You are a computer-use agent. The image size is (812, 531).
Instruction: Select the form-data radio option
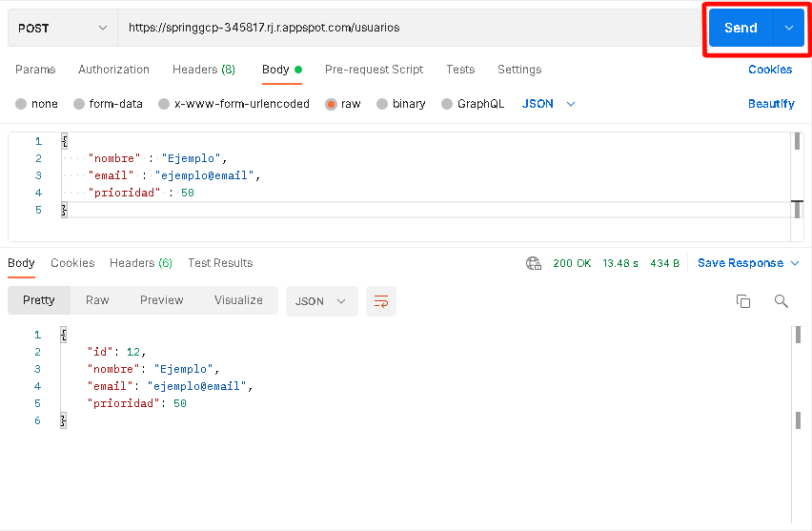(x=79, y=104)
